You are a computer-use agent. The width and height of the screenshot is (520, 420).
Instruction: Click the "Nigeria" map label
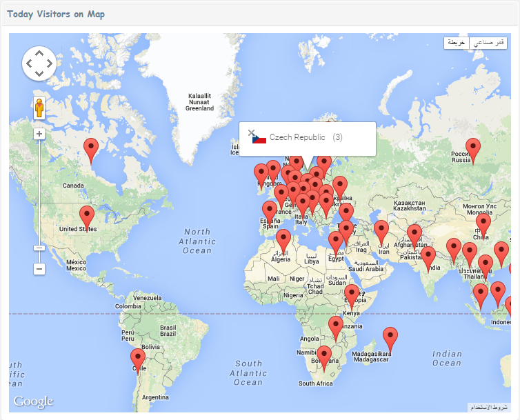293,295
